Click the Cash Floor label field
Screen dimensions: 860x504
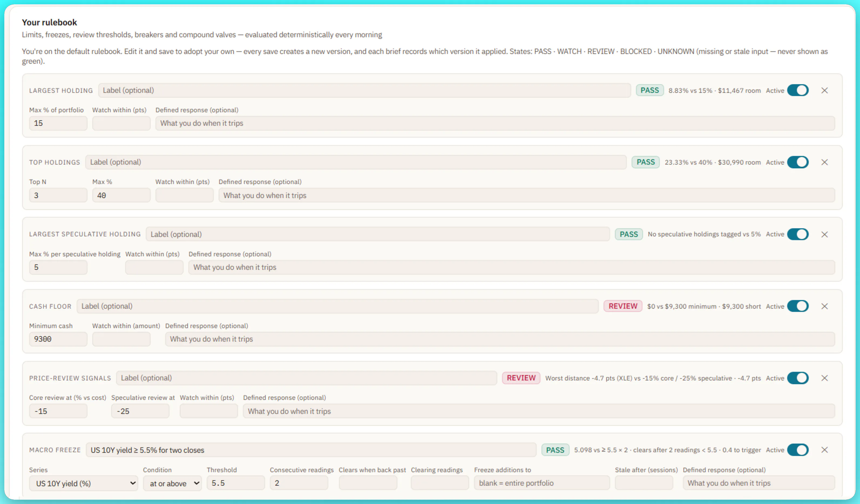337,306
